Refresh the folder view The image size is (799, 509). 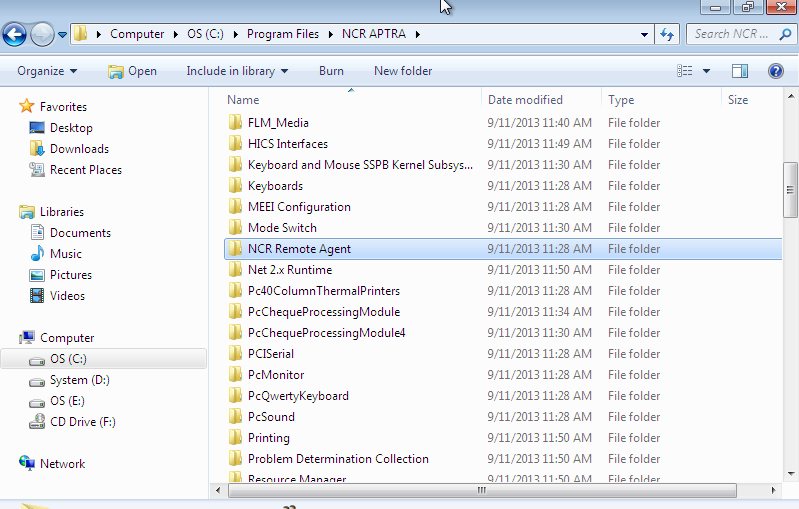pyautogui.click(x=667, y=35)
